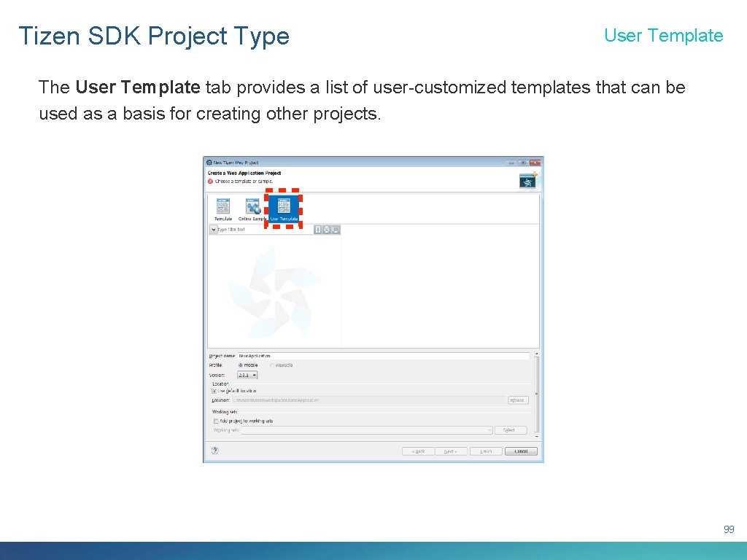Enable Add project to working sets

[x=215, y=421]
